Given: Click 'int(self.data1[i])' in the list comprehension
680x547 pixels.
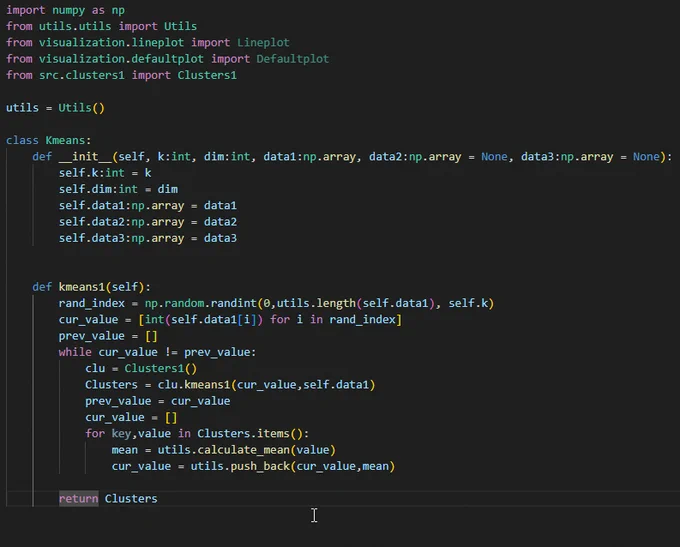Looking at the screenshot, I should tap(204, 319).
